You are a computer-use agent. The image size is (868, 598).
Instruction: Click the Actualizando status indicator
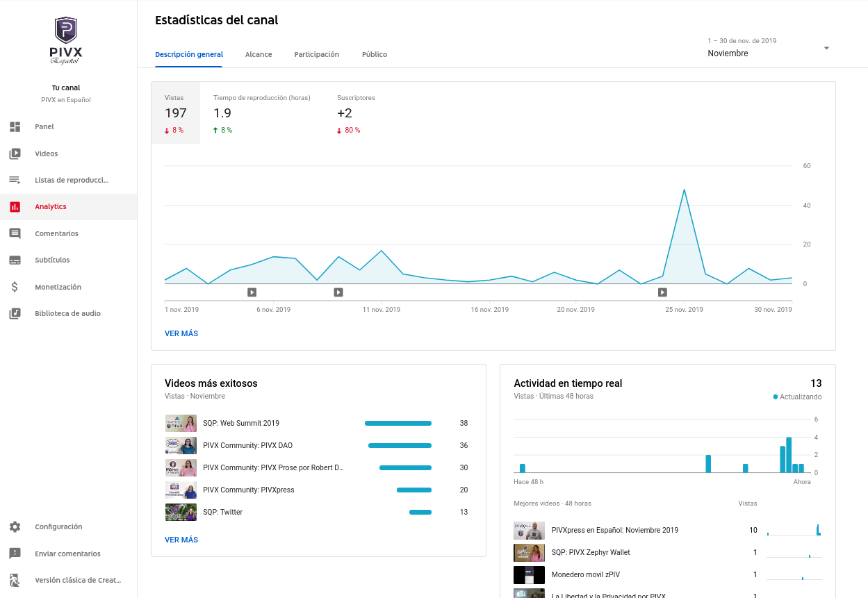pos(797,397)
